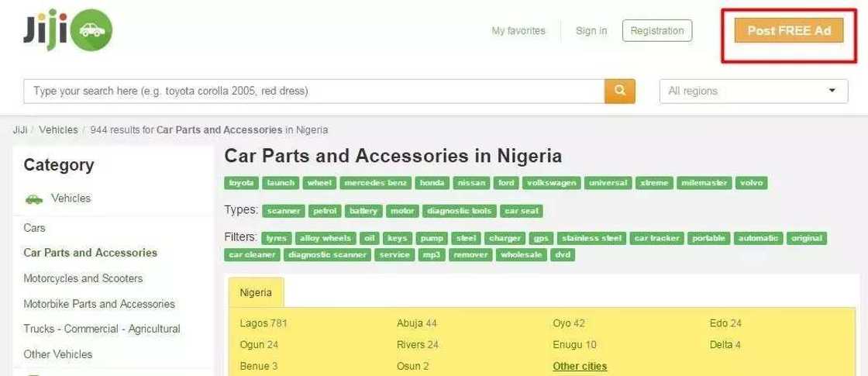
Task: Apply the charger filter tag
Action: point(505,238)
